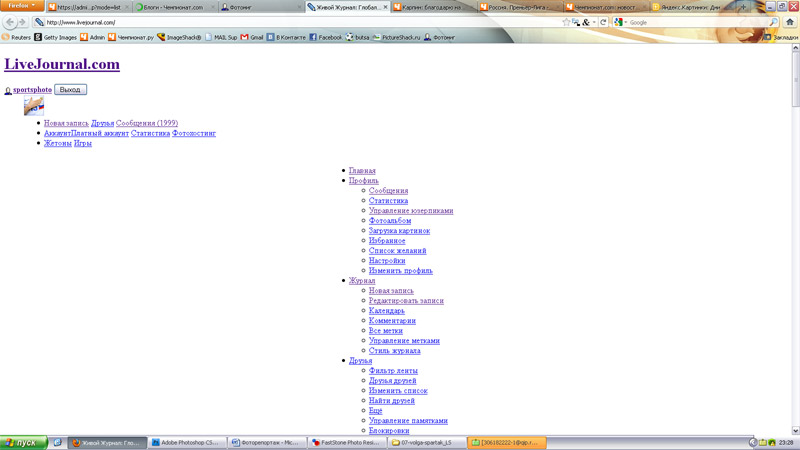Open a new tab with the plus button
Image resolution: width=800 pixels, height=450 pixels.
pos(743,7)
